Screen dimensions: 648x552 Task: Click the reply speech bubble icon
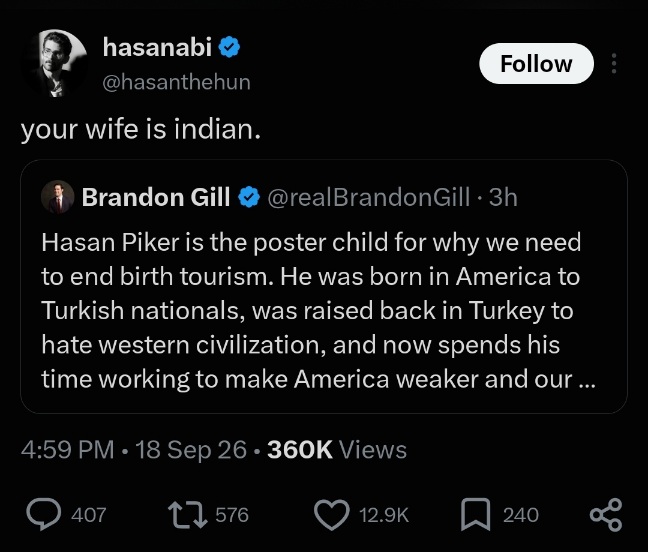[x=43, y=514]
